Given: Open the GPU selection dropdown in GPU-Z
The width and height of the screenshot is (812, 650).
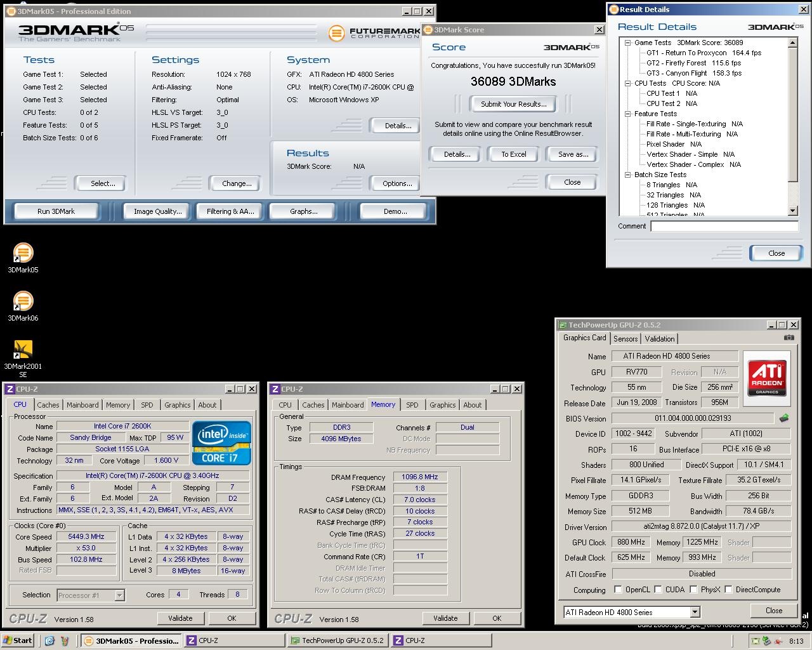Looking at the screenshot, I should coord(695,613).
